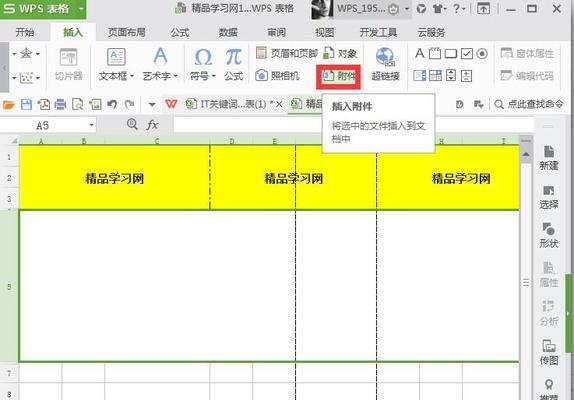The image size is (574, 400).
Task: Open the help question mark dropdown
Action: coord(459,9)
